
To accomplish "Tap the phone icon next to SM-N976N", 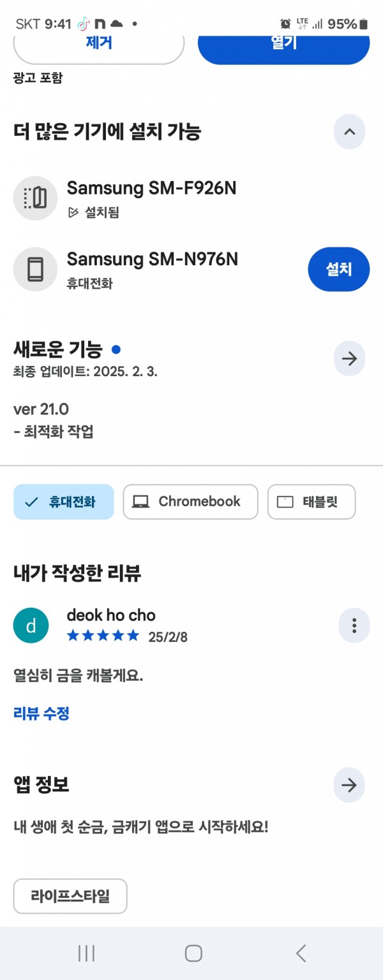I will [36, 270].
